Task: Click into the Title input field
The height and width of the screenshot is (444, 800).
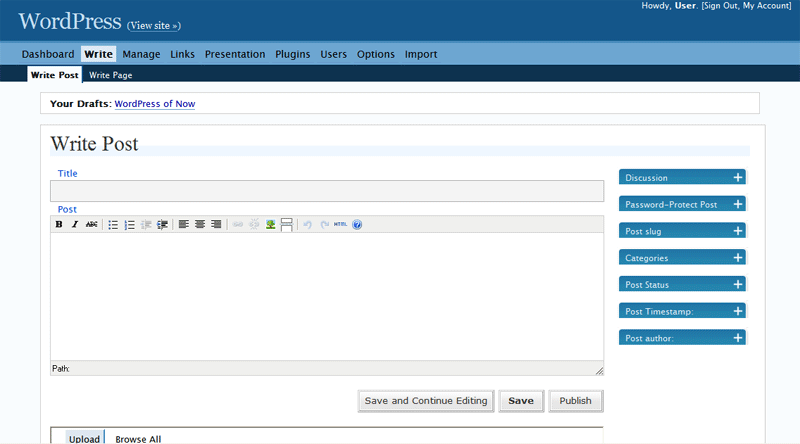Action: (327, 191)
